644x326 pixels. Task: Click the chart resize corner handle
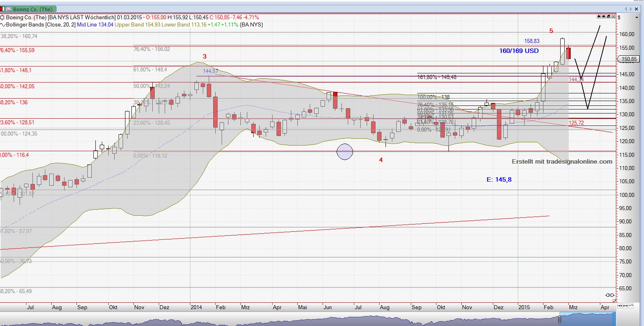click(615, 300)
